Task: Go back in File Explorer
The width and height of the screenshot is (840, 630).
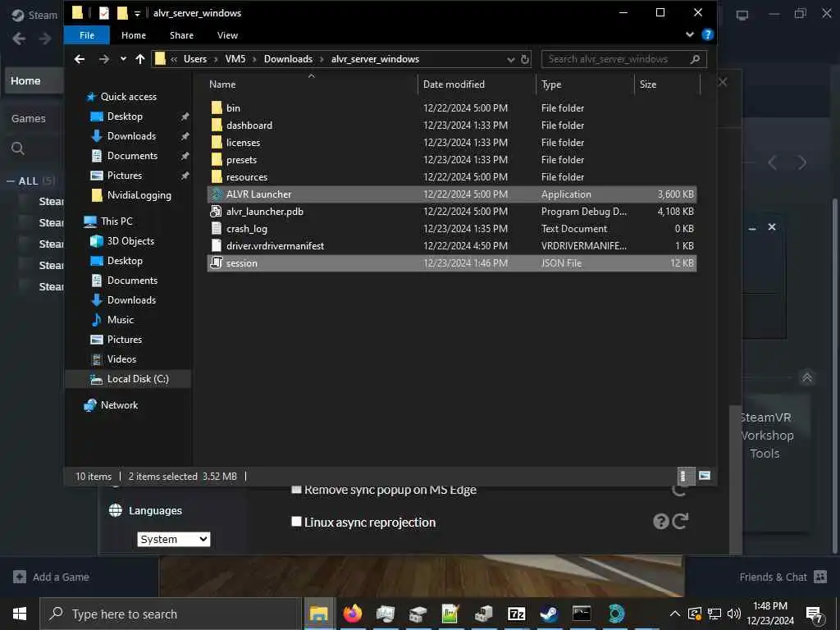Action: click(x=80, y=59)
